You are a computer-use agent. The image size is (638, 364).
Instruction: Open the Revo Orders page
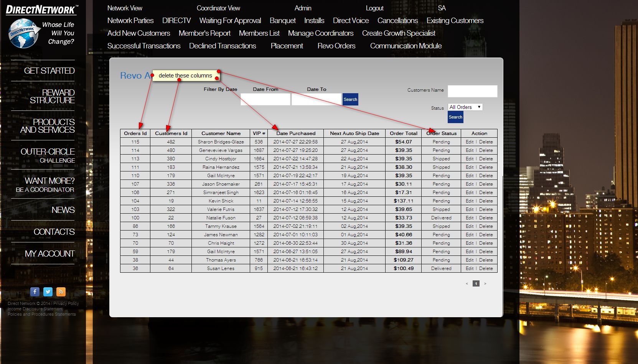click(336, 46)
